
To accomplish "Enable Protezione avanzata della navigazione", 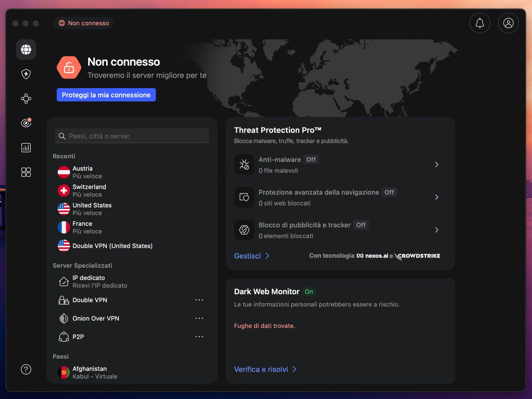I will tap(389, 192).
